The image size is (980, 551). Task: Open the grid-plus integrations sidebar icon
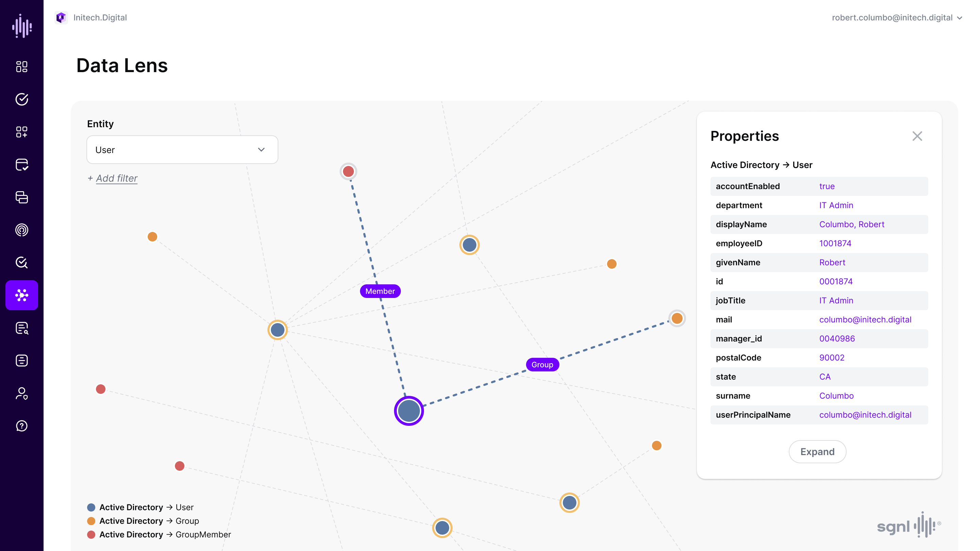[x=22, y=132]
